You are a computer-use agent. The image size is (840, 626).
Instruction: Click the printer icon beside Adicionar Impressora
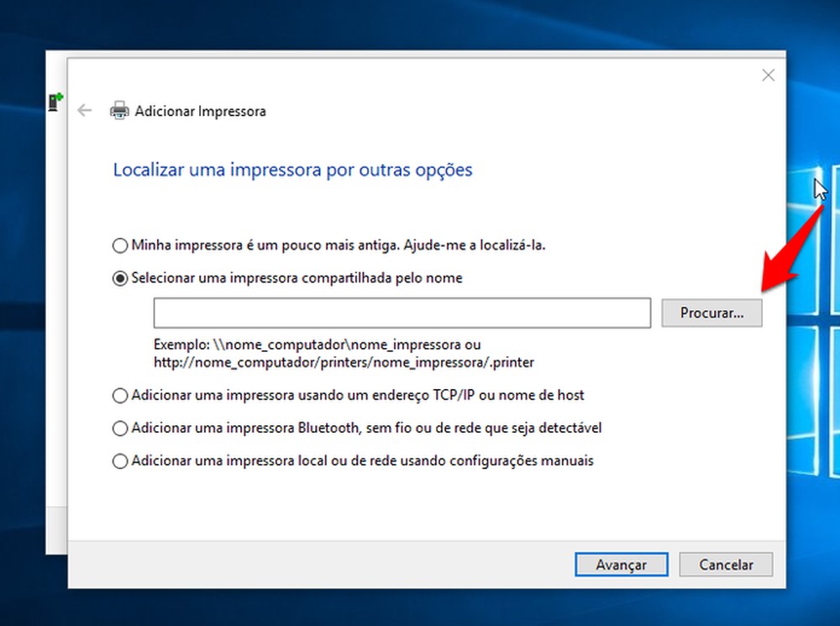pos(119,110)
